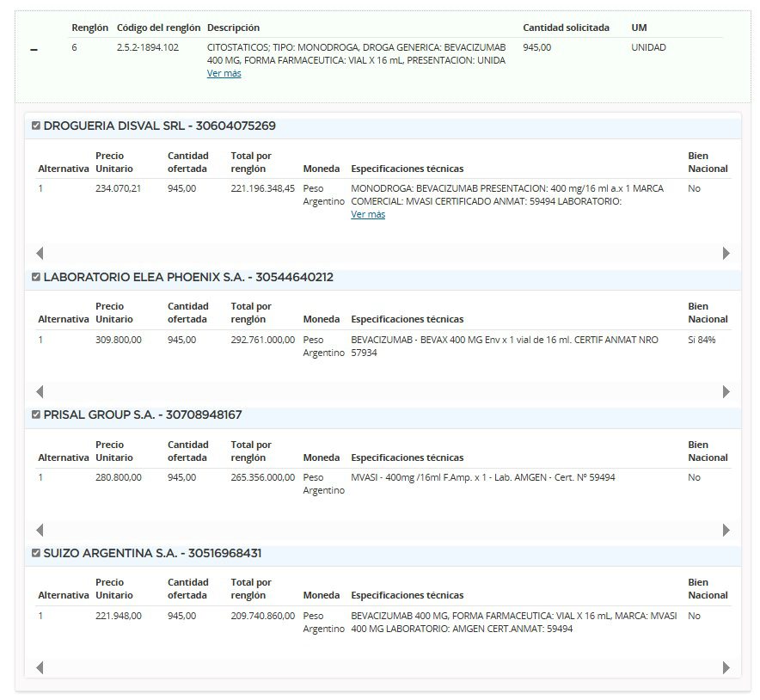Click the 'Cantidad solicitada' column header
The width and height of the screenshot is (760, 700).
coord(566,28)
